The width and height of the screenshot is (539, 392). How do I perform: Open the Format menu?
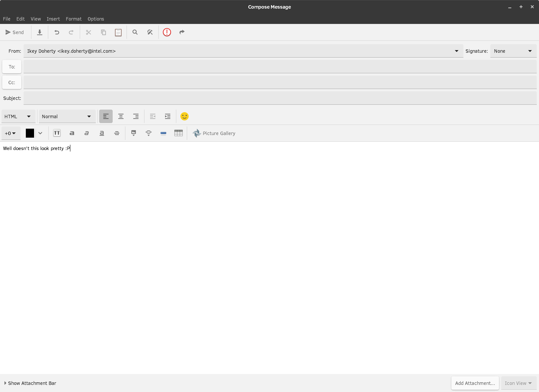pos(74,19)
